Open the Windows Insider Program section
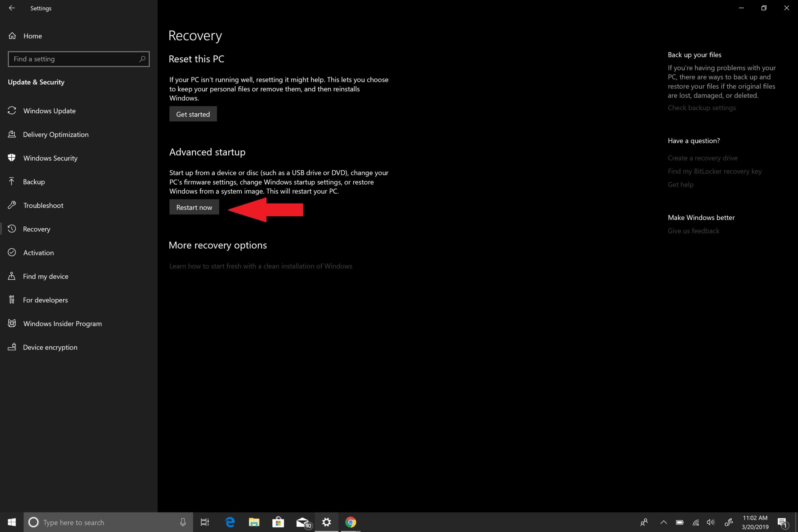Image resolution: width=798 pixels, height=532 pixels. [62, 323]
